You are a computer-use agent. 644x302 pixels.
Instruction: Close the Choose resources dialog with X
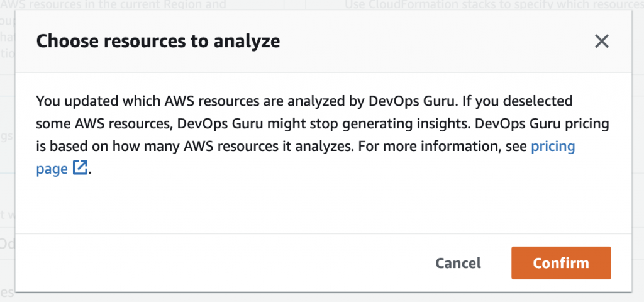click(x=602, y=41)
